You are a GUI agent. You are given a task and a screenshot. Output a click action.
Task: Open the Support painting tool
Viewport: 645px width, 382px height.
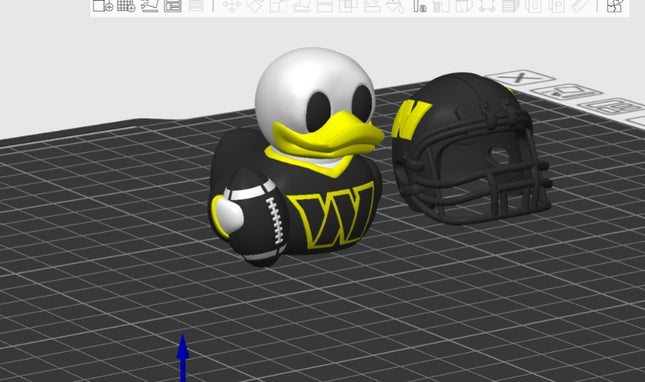(x=372, y=6)
